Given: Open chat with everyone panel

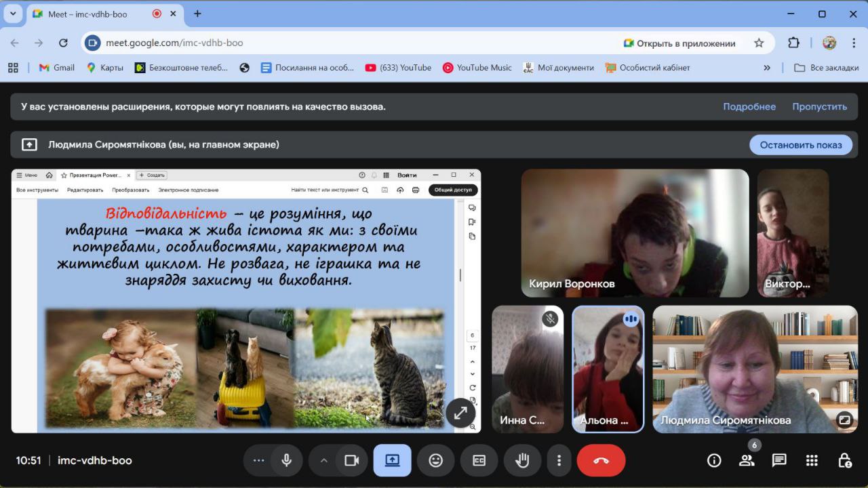Looking at the screenshot, I should pyautogui.click(x=779, y=460).
